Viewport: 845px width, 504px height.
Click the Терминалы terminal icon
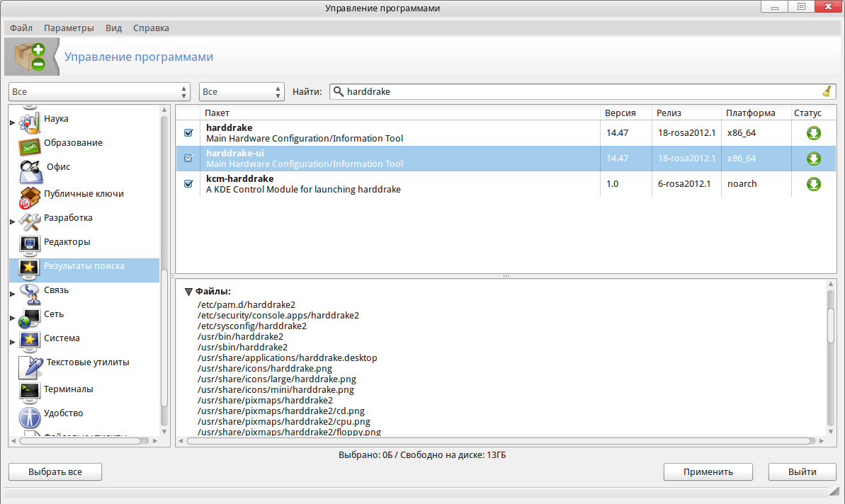point(29,393)
